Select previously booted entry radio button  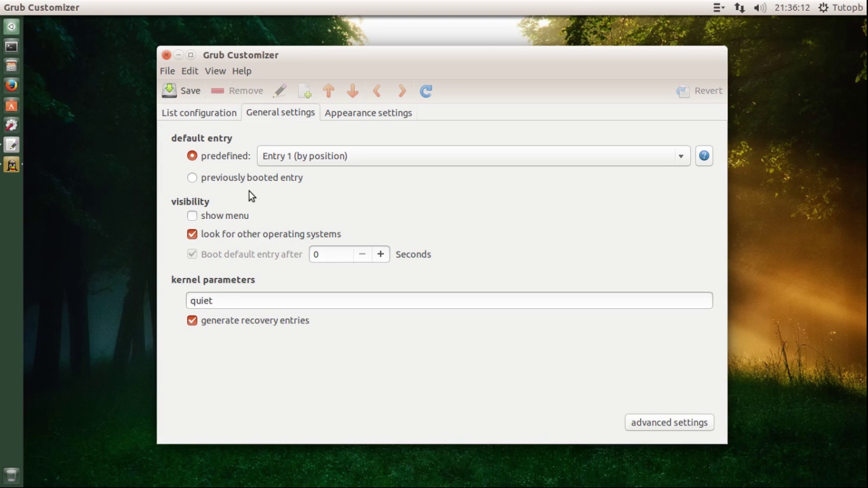[x=192, y=178]
